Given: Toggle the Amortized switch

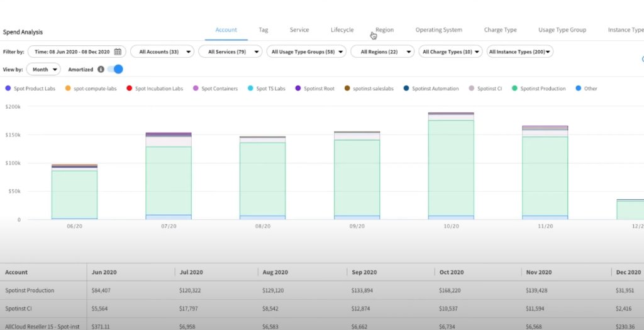Looking at the screenshot, I should pos(114,69).
